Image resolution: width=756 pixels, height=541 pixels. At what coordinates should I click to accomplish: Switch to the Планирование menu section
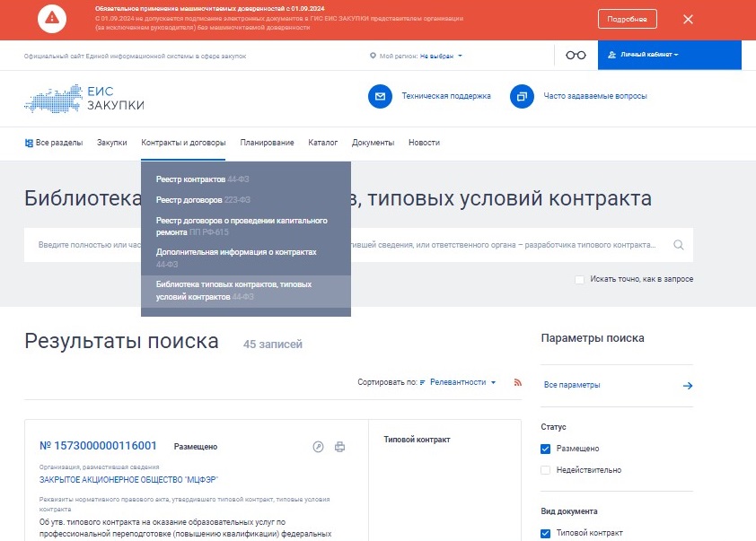[266, 142]
